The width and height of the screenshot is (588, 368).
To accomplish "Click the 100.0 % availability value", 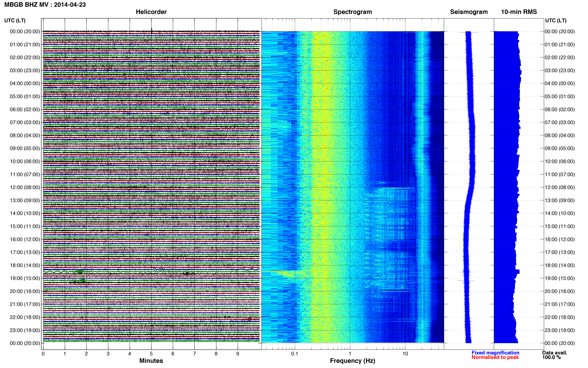I will [552, 357].
